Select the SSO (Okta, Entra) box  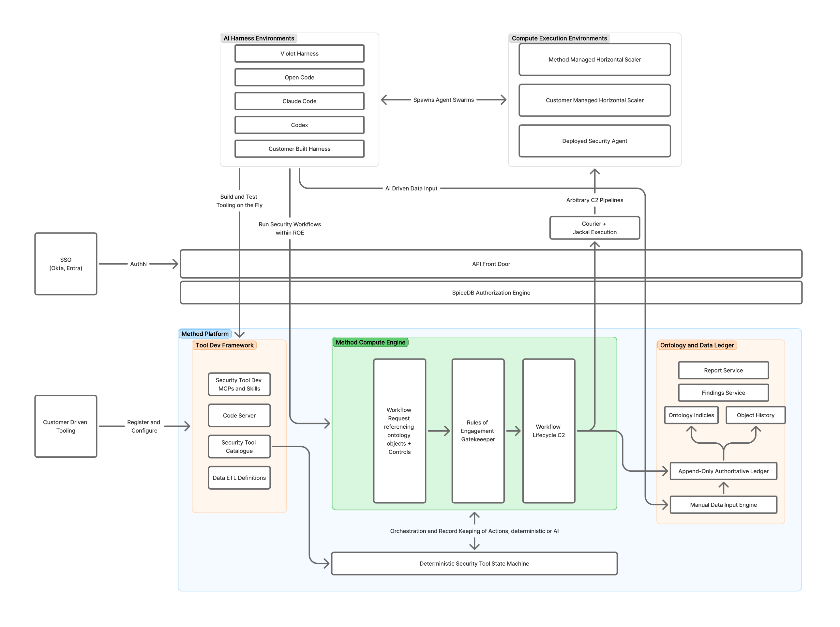click(66, 264)
